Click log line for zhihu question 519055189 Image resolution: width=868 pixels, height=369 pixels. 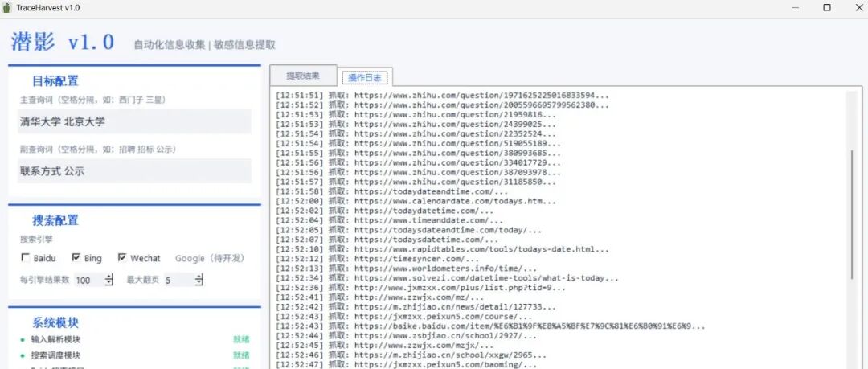pyautogui.click(x=418, y=143)
